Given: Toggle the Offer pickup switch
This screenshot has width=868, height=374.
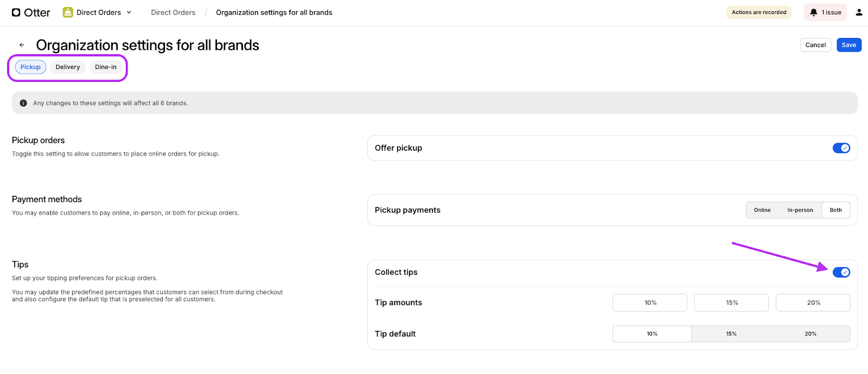Looking at the screenshot, I should coord(841,148).
